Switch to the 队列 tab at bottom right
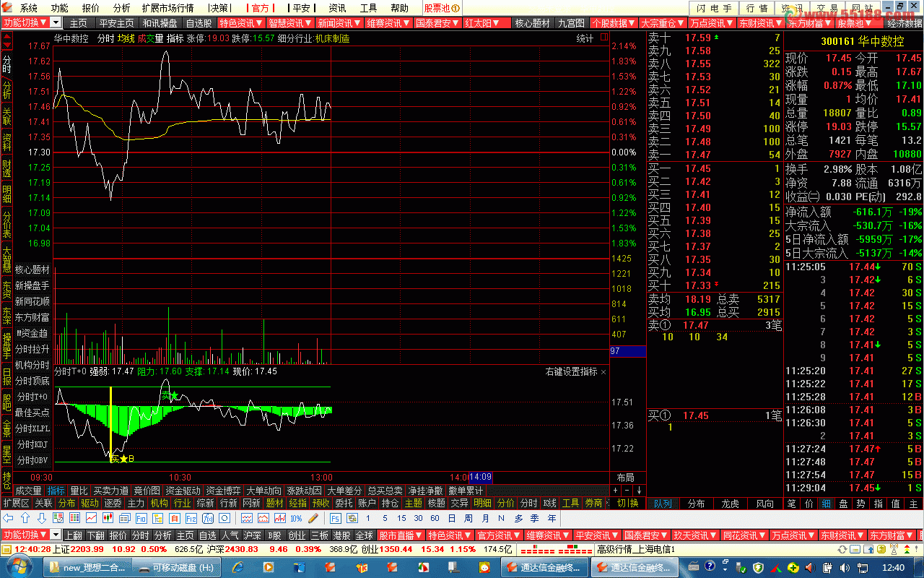 click(x=663, y=504)
